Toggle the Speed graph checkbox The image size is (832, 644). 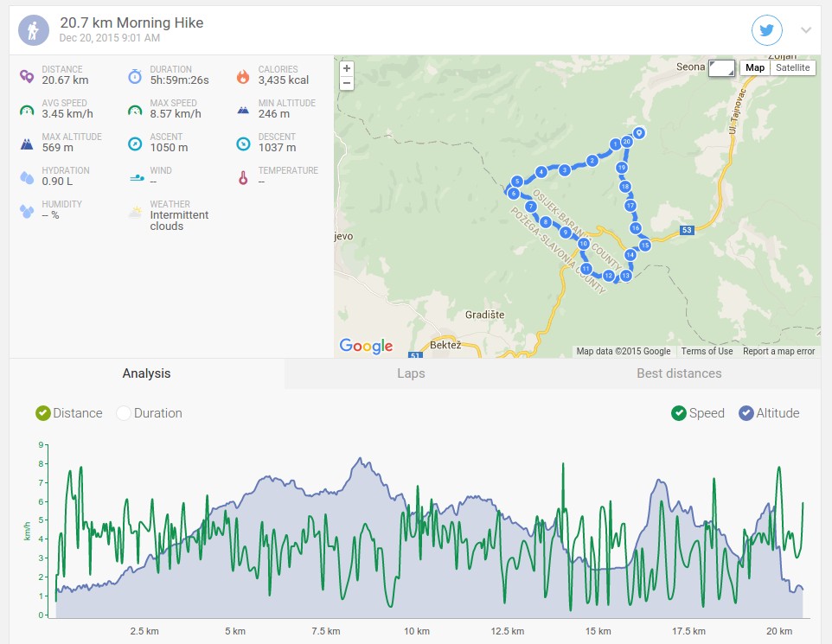point(698,413)
